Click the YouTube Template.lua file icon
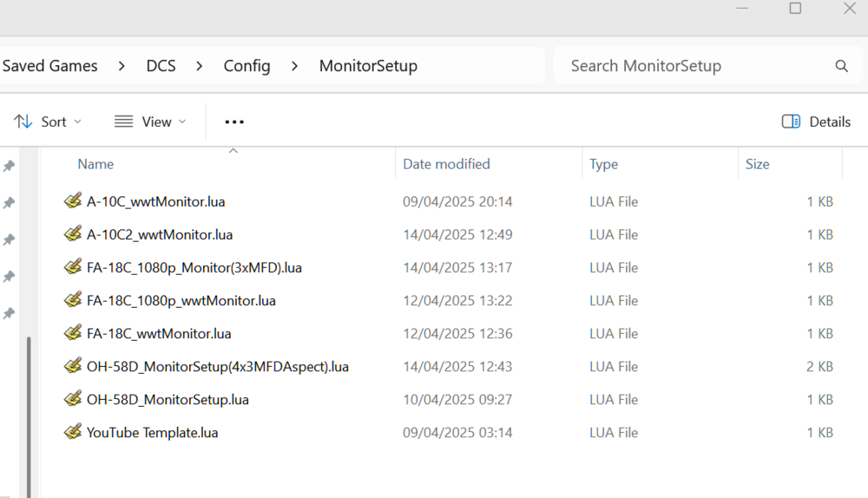 click(x=73, y=432)
